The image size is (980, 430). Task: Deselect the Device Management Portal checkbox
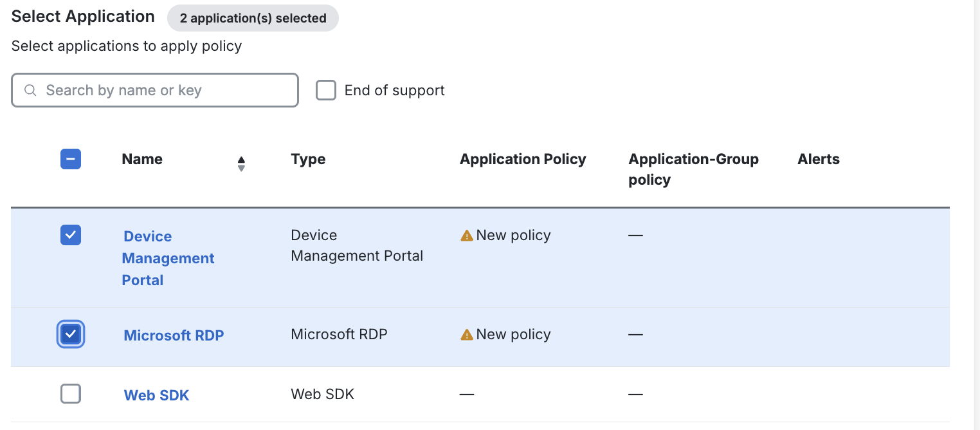(70, 235)
